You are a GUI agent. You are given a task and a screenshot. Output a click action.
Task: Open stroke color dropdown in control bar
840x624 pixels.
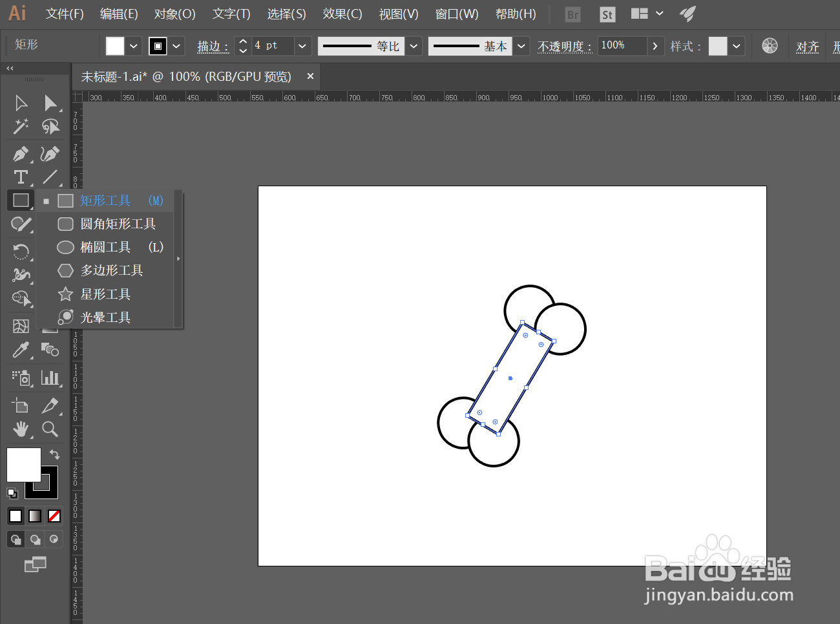coord(176,46)
